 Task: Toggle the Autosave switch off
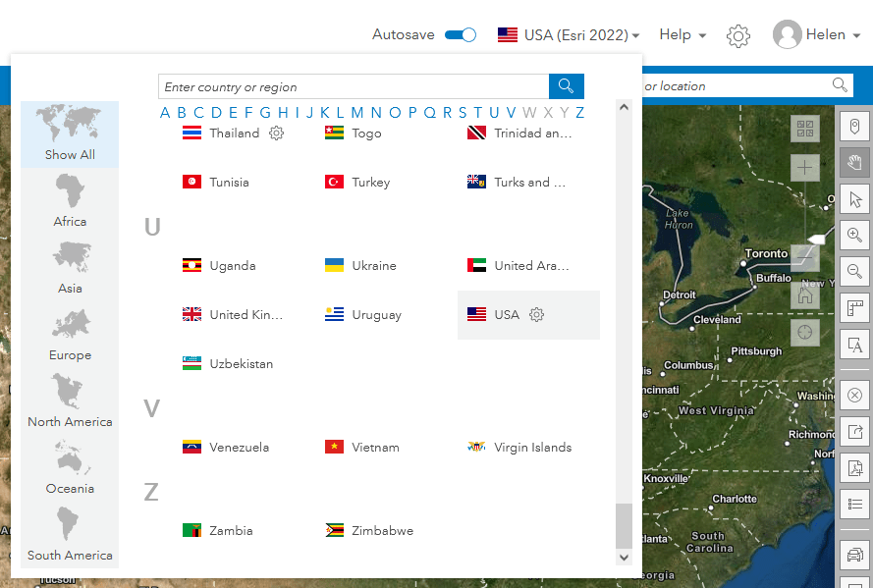tap(461, 34)
